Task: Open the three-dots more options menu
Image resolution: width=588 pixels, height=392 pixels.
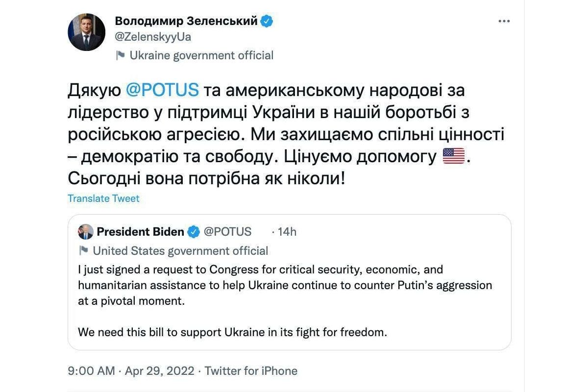Action: coord(504,21)
